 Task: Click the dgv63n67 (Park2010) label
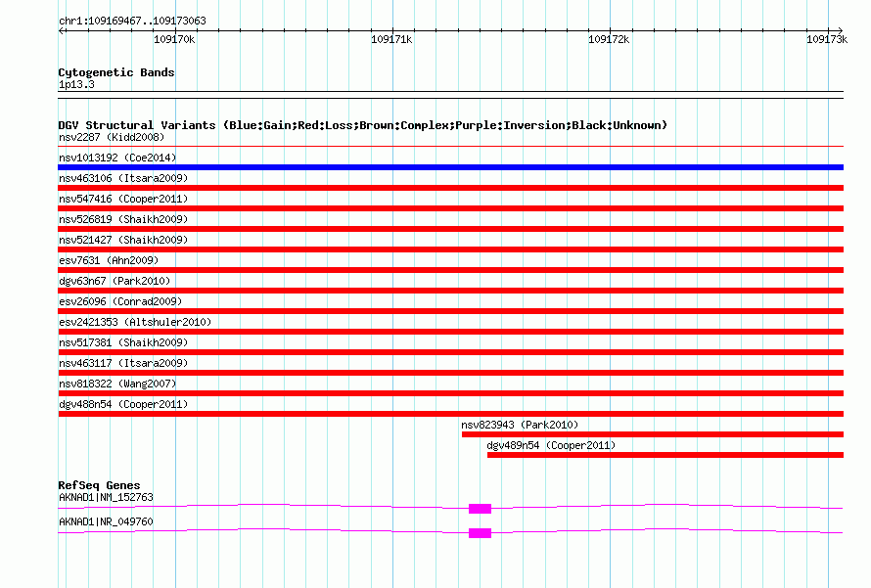pos(115,281)
